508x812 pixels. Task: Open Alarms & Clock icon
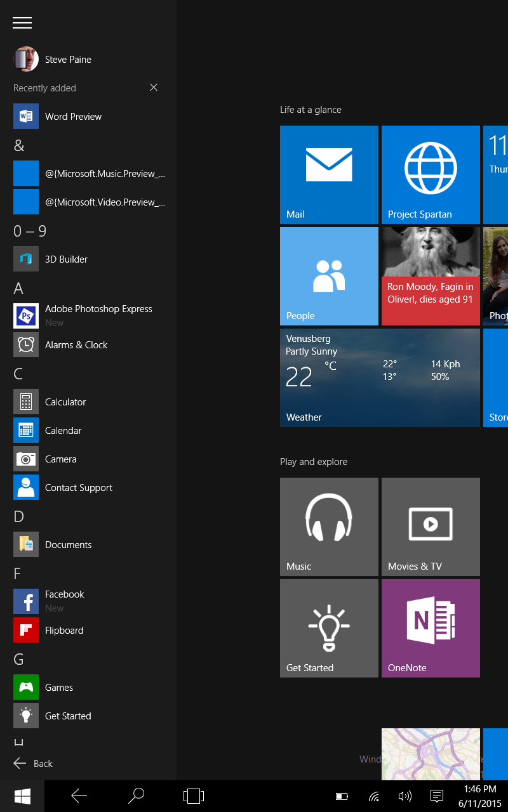(x=26, y=344)
